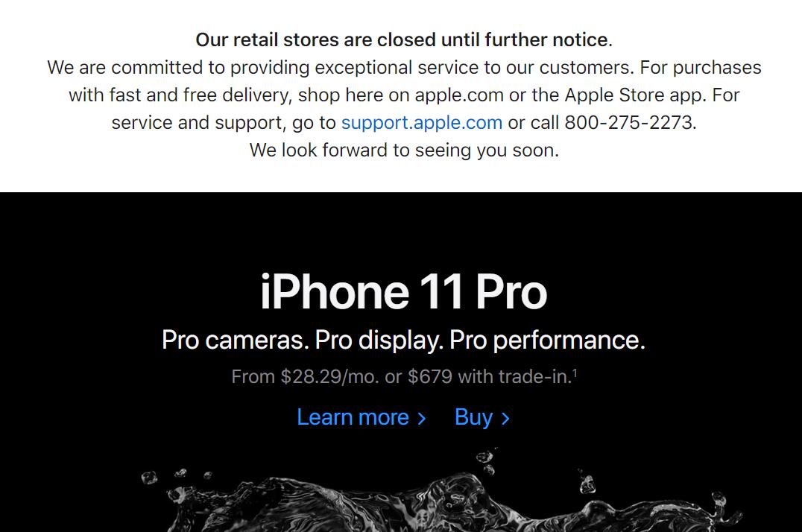Viewport: 802px width, 532px height.
Task: Click the water splash hero image
Action: tap(440, 491)
